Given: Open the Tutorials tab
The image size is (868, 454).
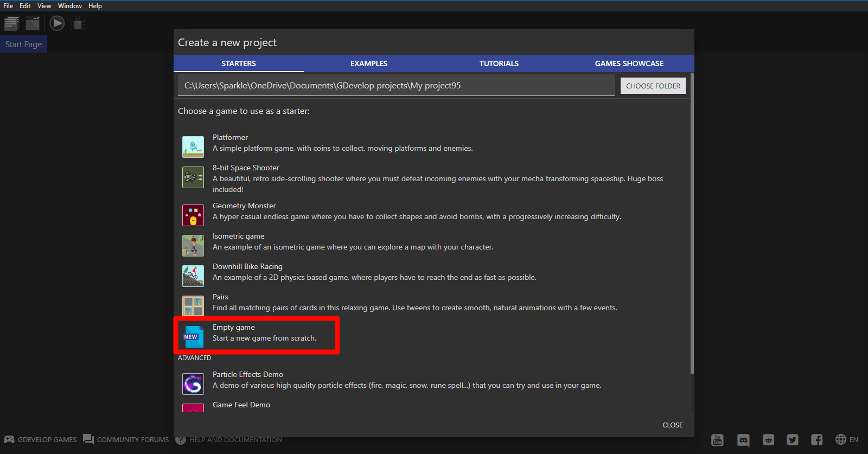Looking at the screenshot, I should pyautogui.click(x=499, y=63).
